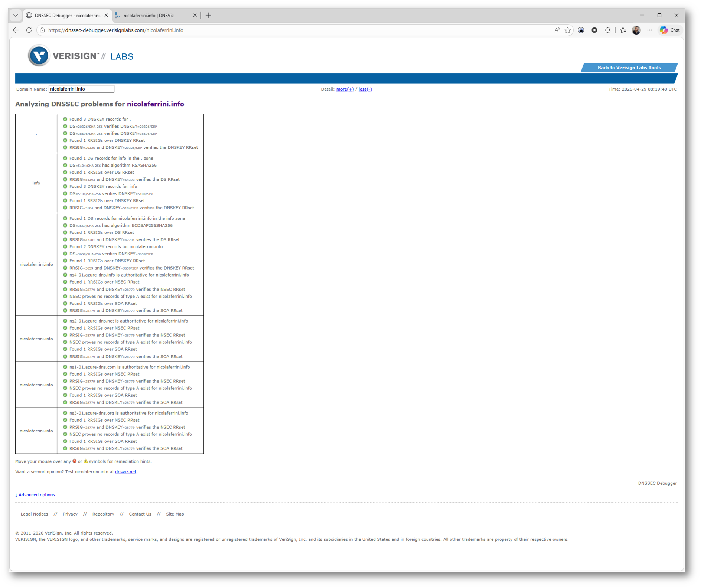Select text 'DS=20326/SHA-256 verifies DNSKEY=20326/SEP'
701x588 pixels.
[113, 127]
